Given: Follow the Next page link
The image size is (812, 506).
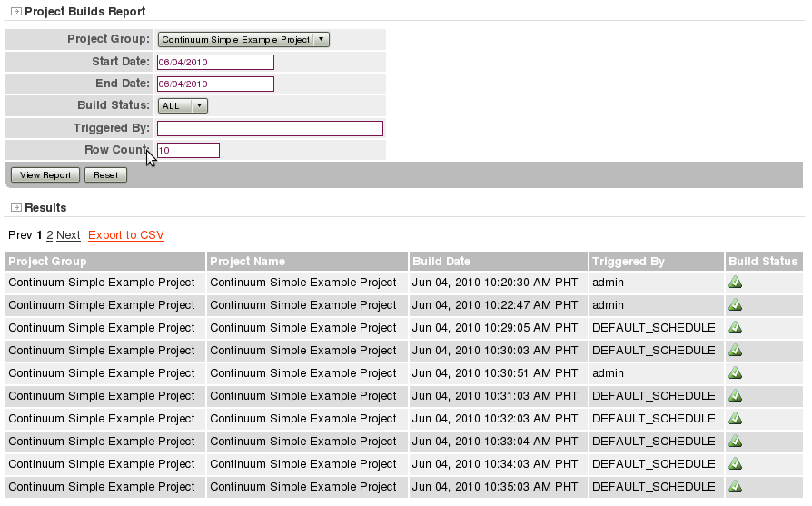Looking at the screenshot, I should (x=68, y=235).
